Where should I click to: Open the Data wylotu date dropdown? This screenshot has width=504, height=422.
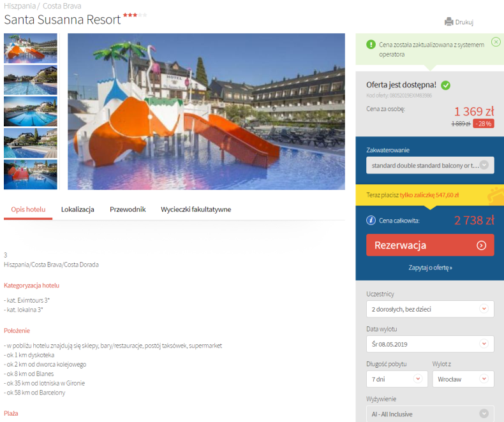(x=430, y=344)
